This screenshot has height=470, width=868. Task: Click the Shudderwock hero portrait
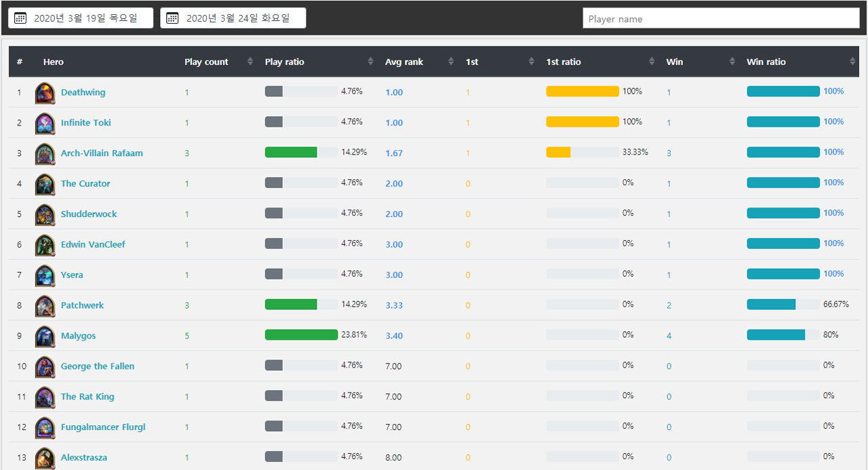[x=45, y=215]
